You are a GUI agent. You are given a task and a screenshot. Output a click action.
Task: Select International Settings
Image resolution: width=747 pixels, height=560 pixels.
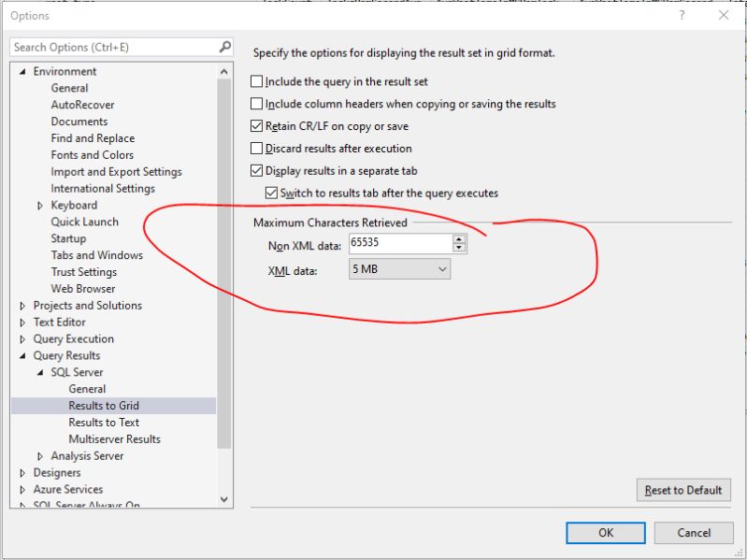(x=103, y=189)
